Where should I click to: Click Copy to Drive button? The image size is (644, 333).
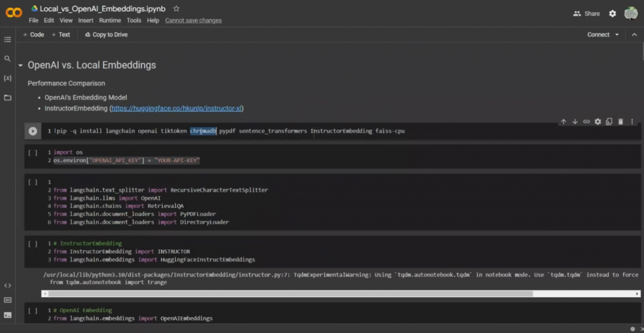click(106, 35)
